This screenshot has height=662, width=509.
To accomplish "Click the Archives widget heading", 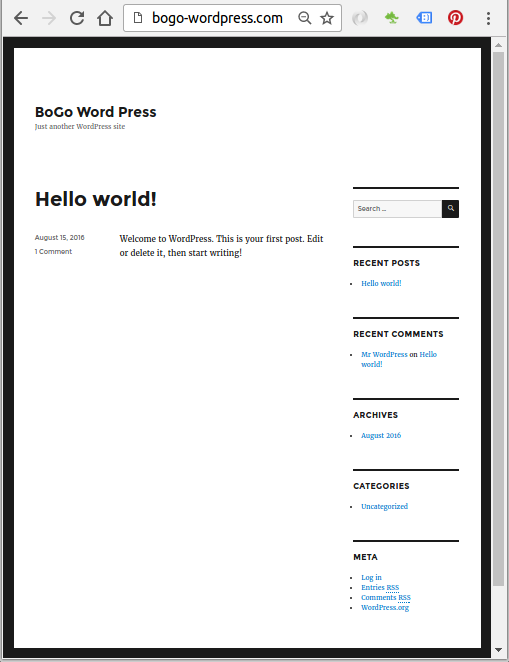I will pyautogui.click(x=376, y=415).
